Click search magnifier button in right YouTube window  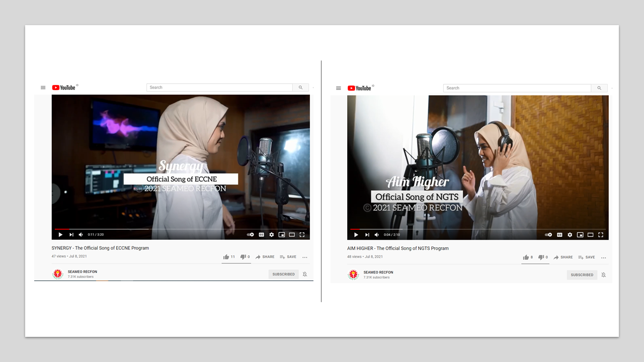pyautogui.click(x=599, y=88)
